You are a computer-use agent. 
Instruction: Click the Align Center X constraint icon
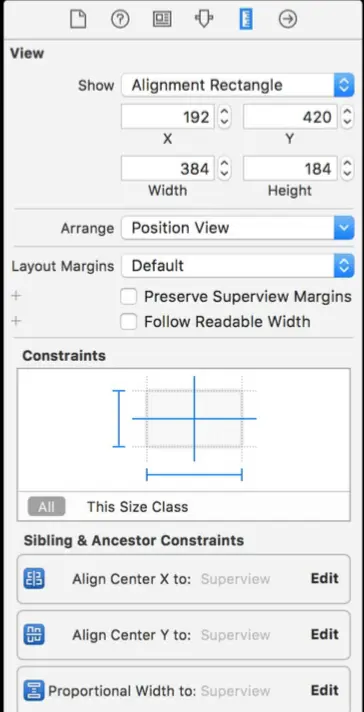point(34,579)
